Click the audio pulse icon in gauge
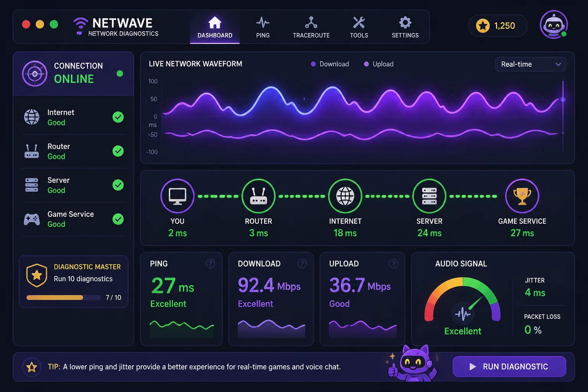This screenshot has height=392, width=588. point(463,314)
